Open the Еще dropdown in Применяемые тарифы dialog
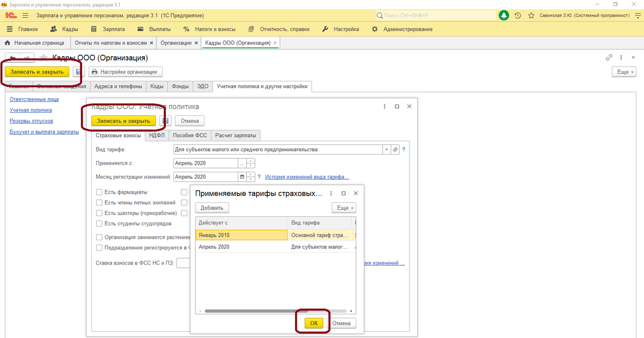 [x=343, y=208]
